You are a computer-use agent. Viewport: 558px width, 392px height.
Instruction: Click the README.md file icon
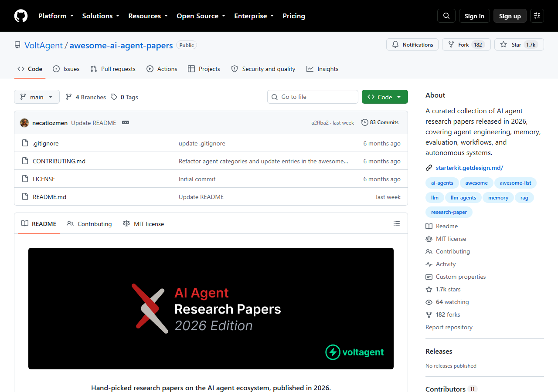coord(25,197)
